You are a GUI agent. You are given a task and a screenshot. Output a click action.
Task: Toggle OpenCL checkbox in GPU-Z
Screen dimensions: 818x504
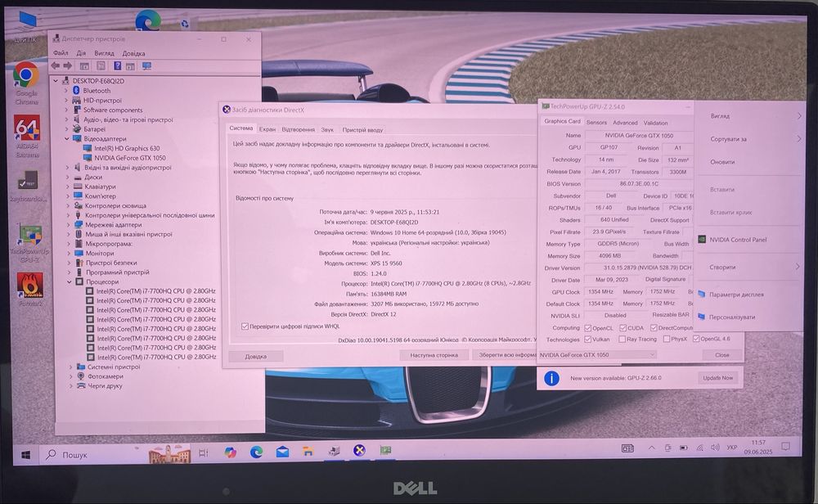pyautogui.click(x=588, y=328)
